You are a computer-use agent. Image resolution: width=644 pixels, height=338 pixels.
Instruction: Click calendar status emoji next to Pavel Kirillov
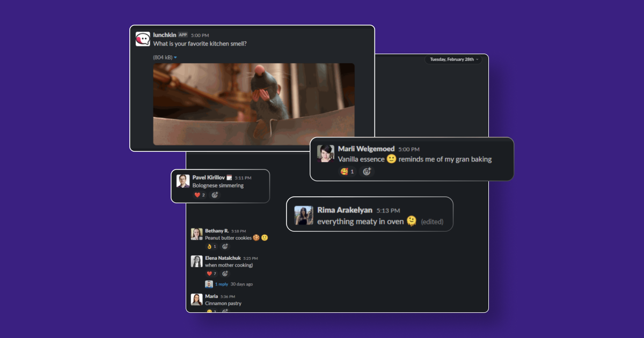[229, 178]
